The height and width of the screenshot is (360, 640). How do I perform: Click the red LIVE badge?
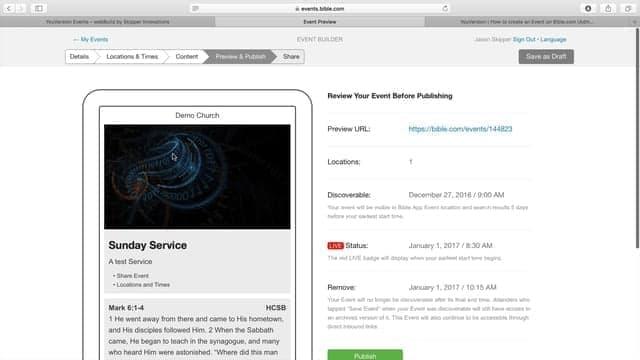pos(336,246)
